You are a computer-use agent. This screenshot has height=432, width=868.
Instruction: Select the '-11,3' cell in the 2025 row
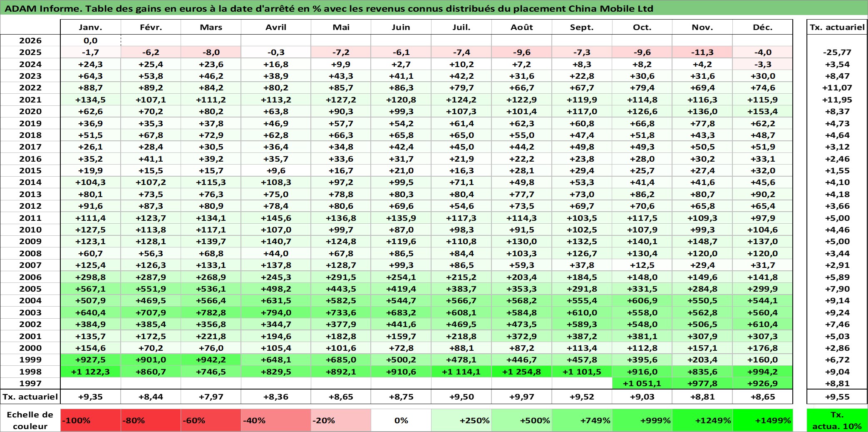[702, 52]
